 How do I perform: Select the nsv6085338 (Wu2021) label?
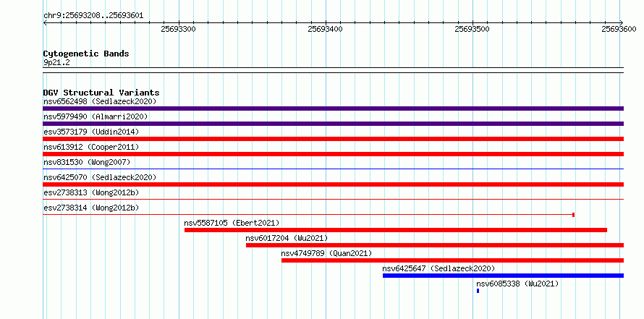pyautogui.click(x=517, y=284)
